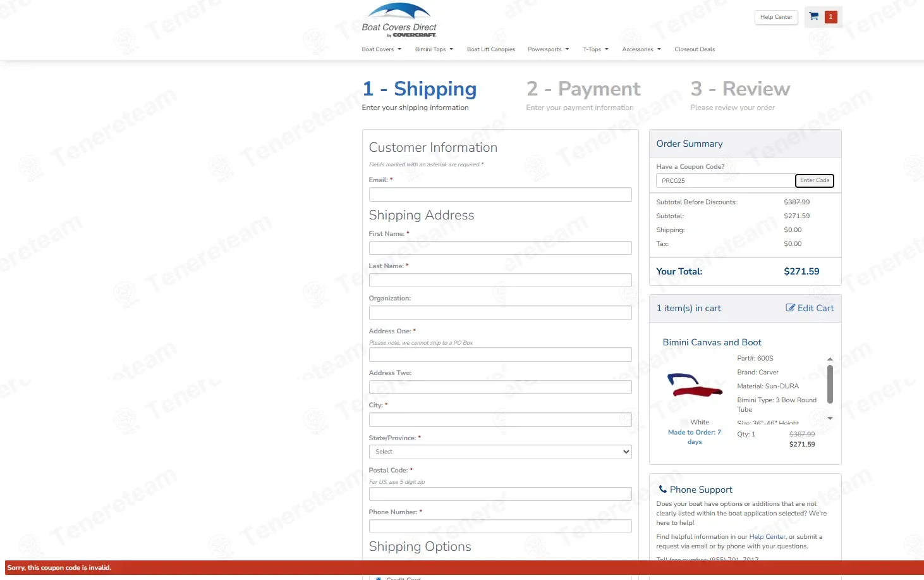Select the 2 - Payment step
Image resolution: width=924 pixels, height=580 pixels.
(583, 89)
